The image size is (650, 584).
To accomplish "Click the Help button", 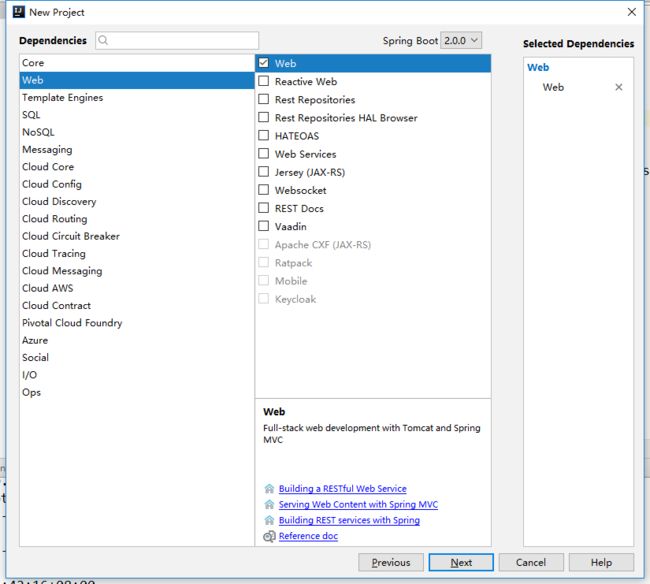I will (601, 562).
